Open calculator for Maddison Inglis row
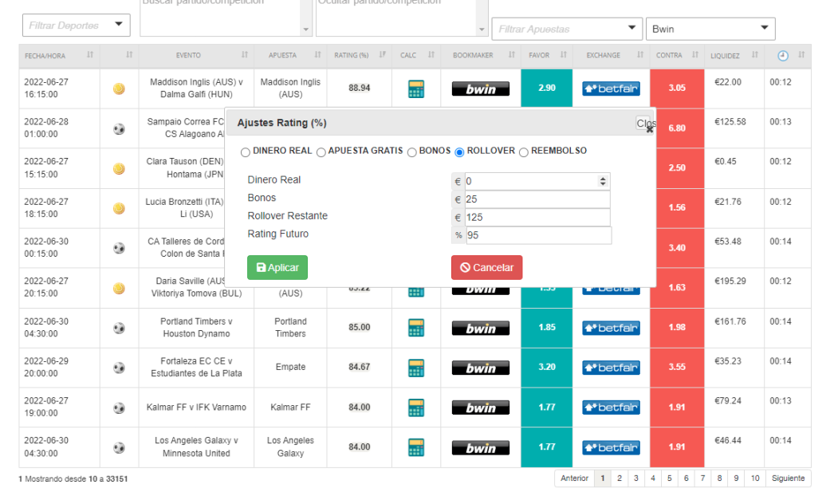The width and height of the screenshot is (834, 504). [416, 89]
